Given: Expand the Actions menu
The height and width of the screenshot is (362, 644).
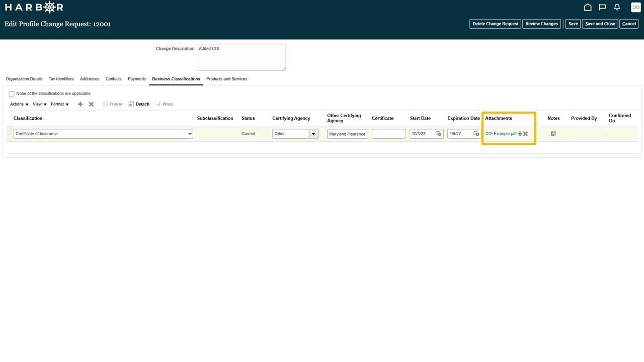Looking at the screenshot, I should pos(19,104).
